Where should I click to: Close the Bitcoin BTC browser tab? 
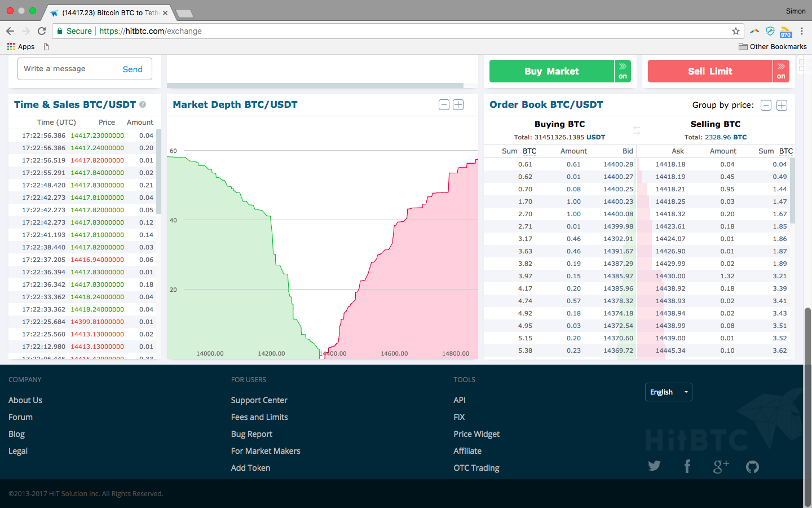(165, 12)
